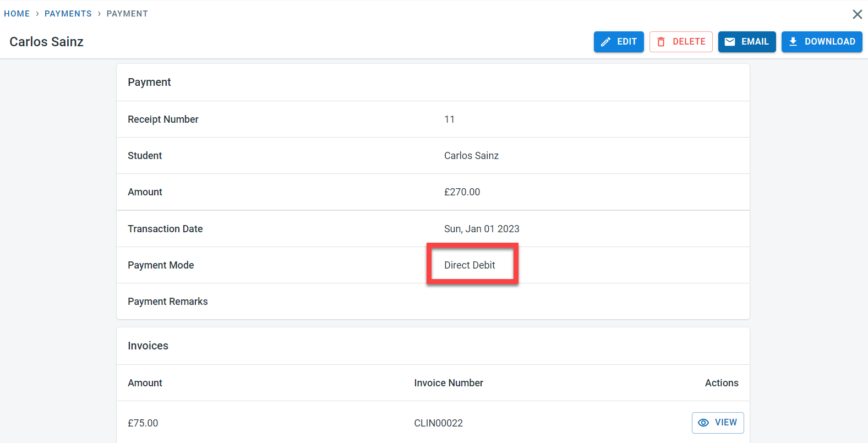Click the £75.00 invoice amount
The height and width of the screenshot is (443, 868).
coord(143,423)
